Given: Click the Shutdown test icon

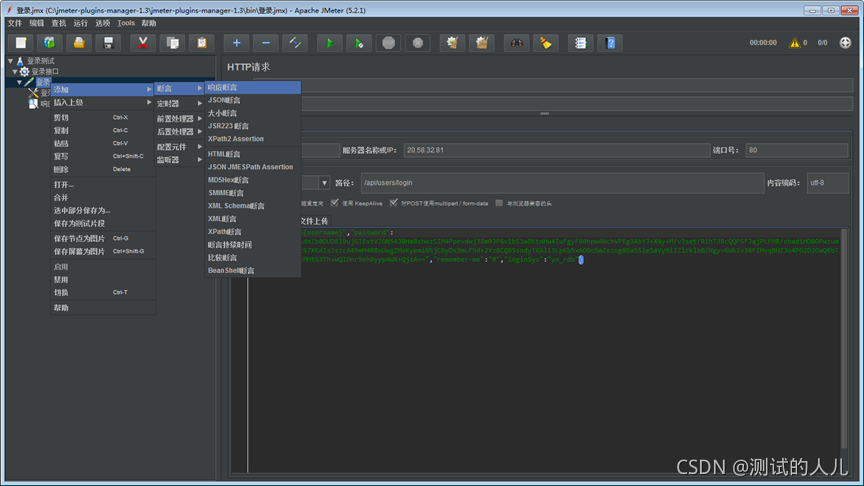Looking at the screenshot, I should (418, 43).
